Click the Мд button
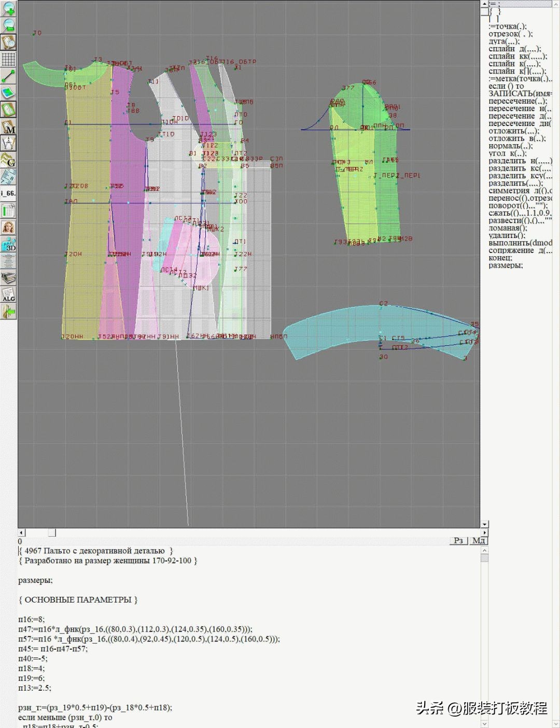Viewport: 560px width, 728px height. 479,540
